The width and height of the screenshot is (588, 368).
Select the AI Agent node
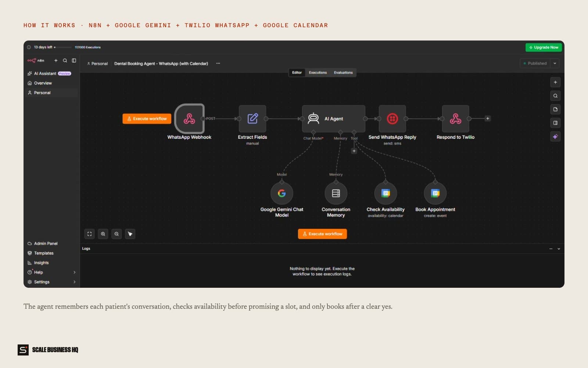[334, 118]
